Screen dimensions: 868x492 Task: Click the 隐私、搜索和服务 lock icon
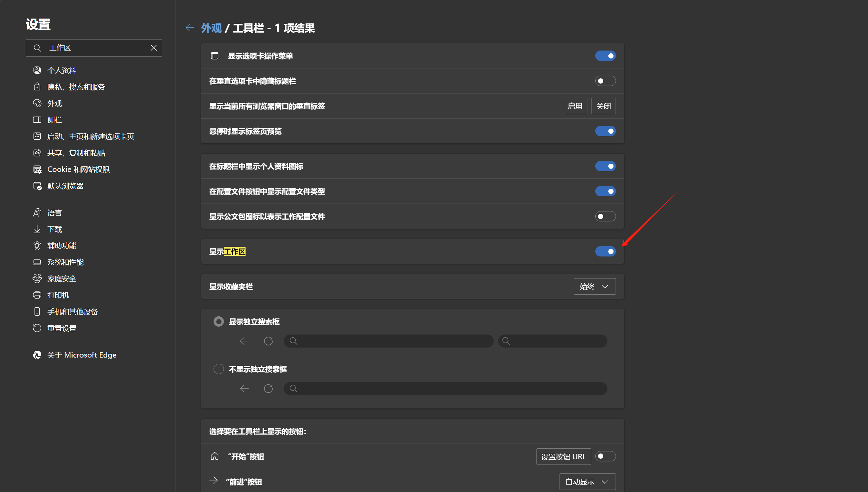pos(37,87)
